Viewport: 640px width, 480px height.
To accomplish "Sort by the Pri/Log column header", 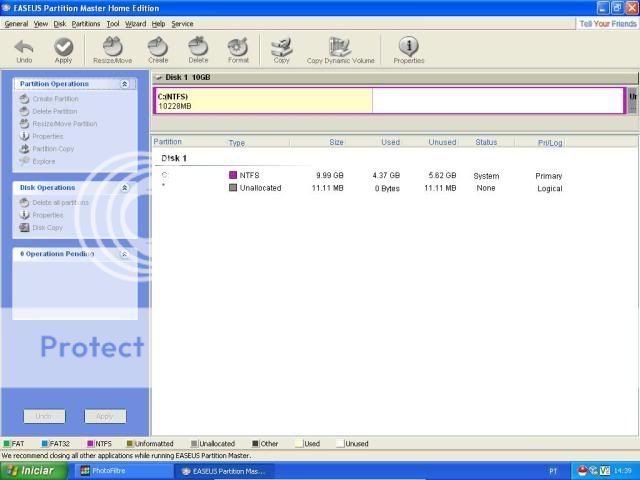I will pyautogui.click(x=550, y=142).
